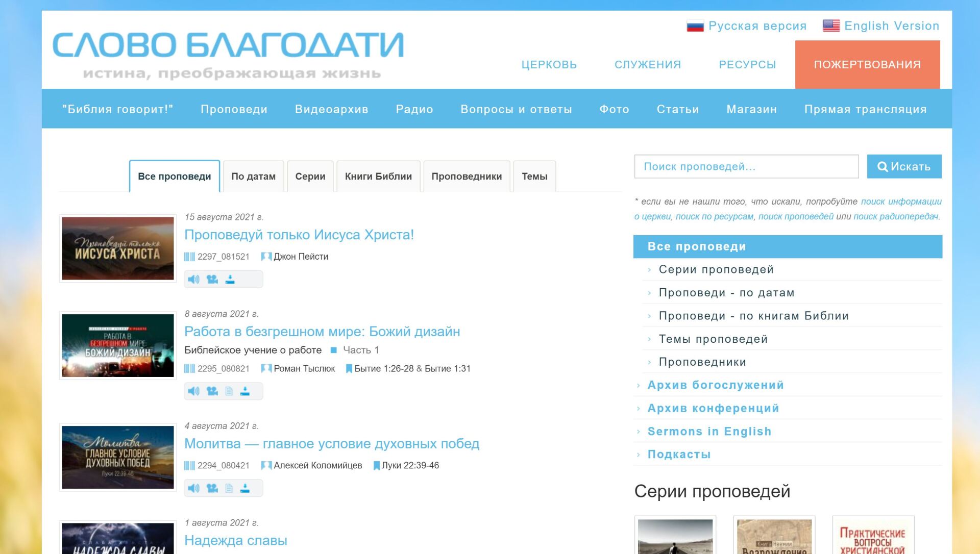Download Работа в безгрешном мире sermon
This screenshot has width=980, height=554.
click(245, 391)
